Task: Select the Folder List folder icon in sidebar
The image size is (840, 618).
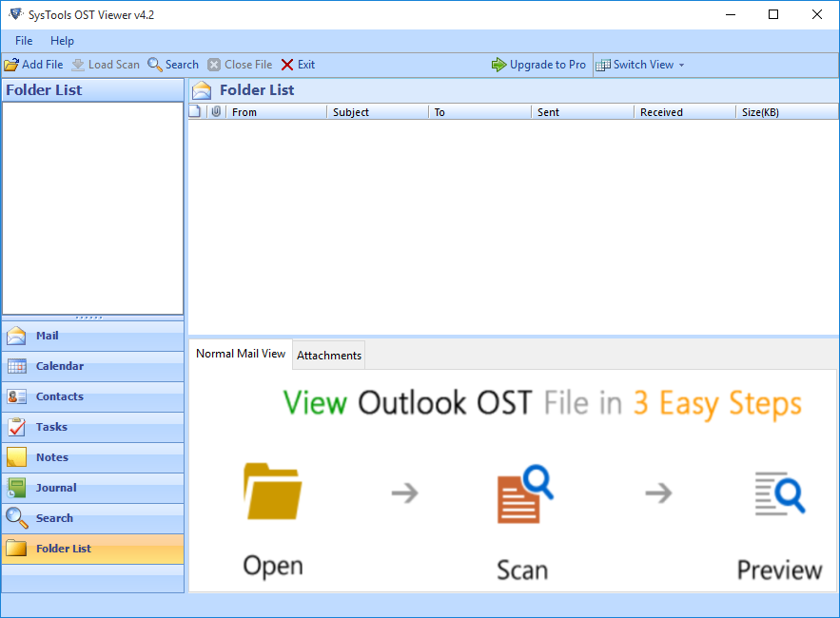Action: [16, 549]
